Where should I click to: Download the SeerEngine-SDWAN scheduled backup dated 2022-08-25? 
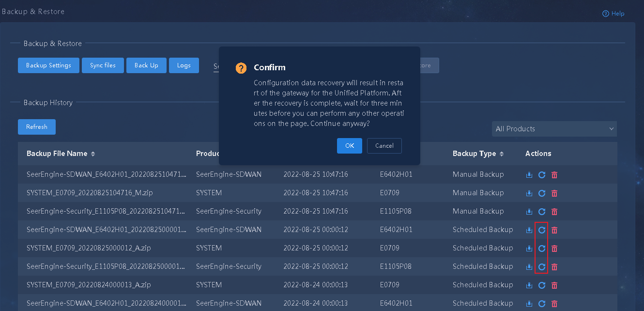[529, 230]
